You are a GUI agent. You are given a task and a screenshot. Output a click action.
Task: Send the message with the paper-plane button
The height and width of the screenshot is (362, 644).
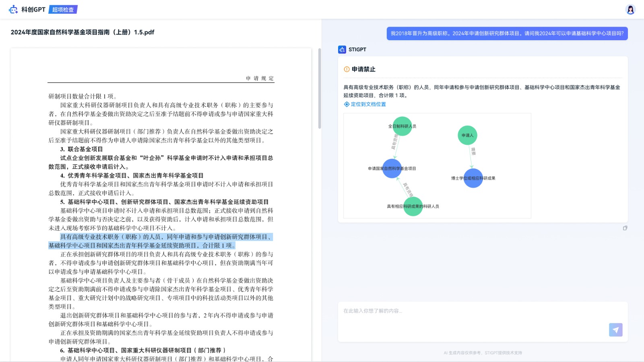(615, 330)
